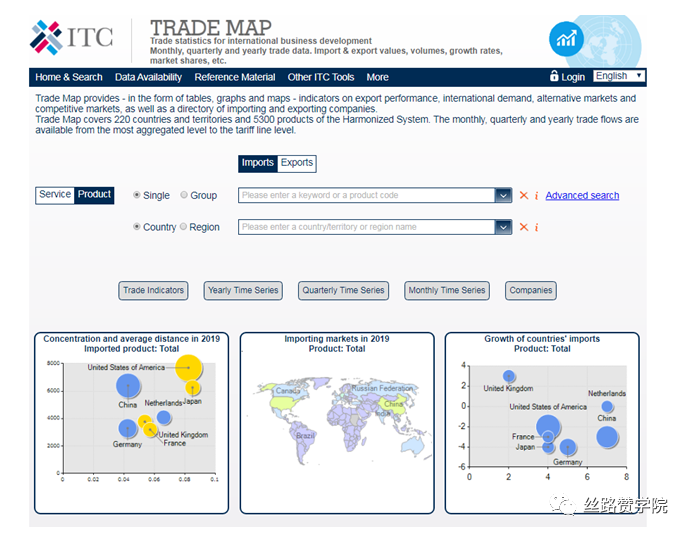Click the login padlock icon
Screen dimensions: 690x536
[554, 76]
